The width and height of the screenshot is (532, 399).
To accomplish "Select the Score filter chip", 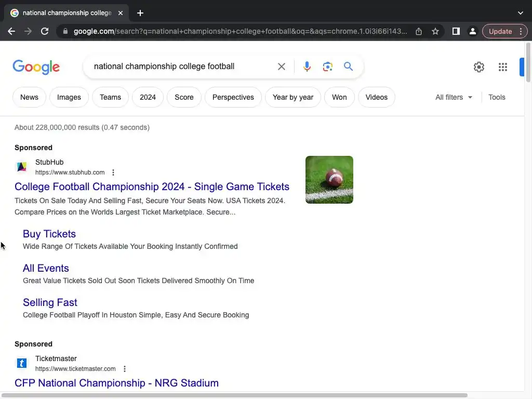I will [x=184, y=97].
